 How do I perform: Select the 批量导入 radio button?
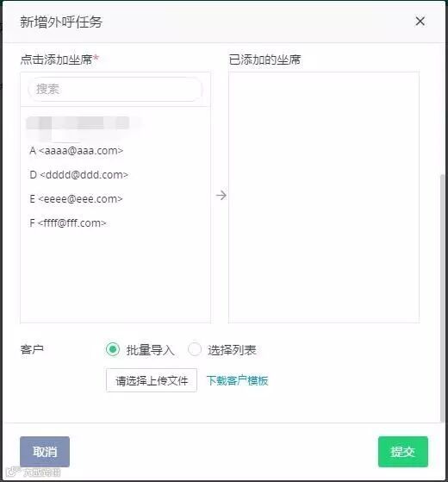[113, 349]
